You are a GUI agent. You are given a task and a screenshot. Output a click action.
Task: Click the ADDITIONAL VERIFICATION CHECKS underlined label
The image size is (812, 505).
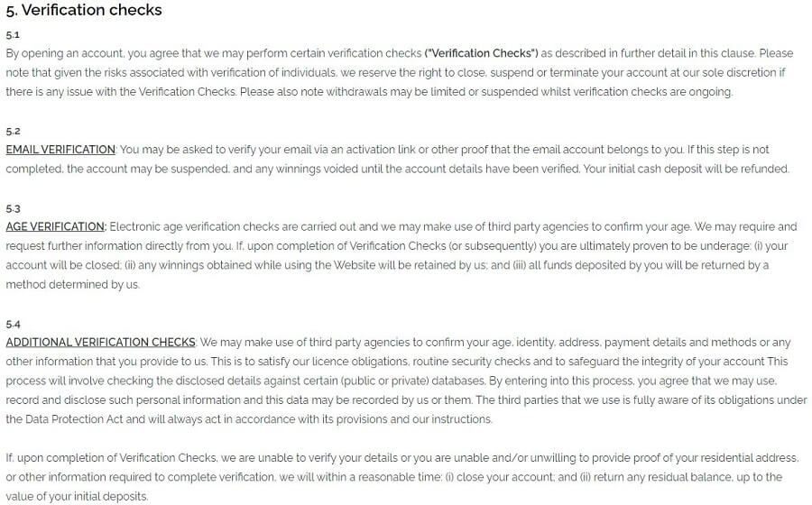[100, 342]
